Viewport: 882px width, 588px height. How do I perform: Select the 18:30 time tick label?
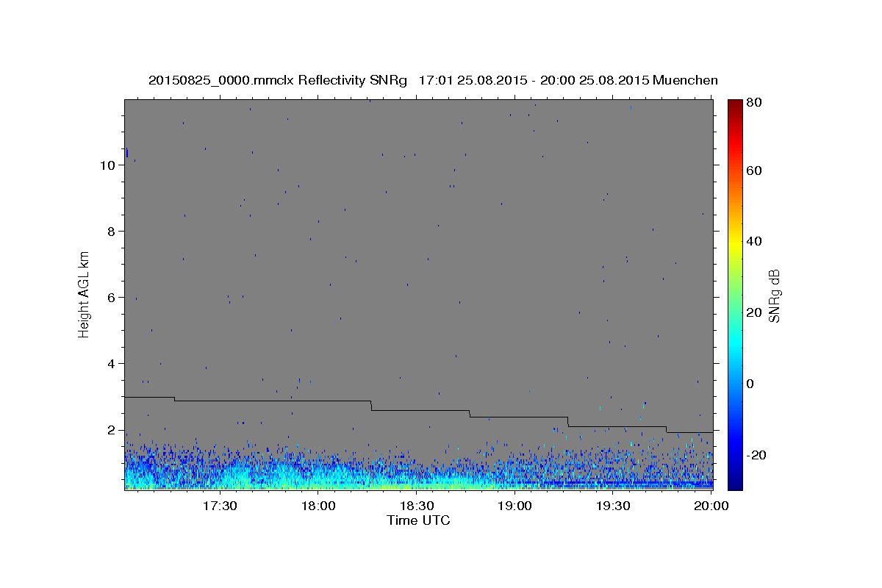(x=416, y=506)
